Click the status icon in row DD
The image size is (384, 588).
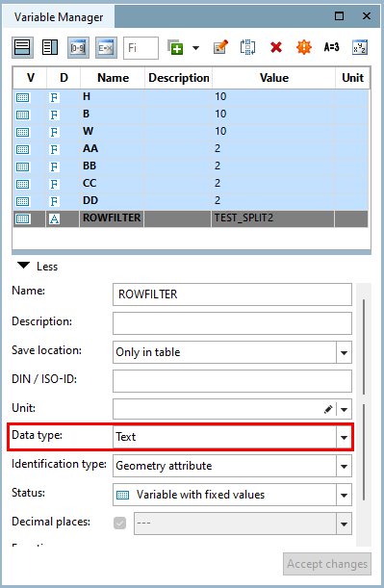coord(22,201)
